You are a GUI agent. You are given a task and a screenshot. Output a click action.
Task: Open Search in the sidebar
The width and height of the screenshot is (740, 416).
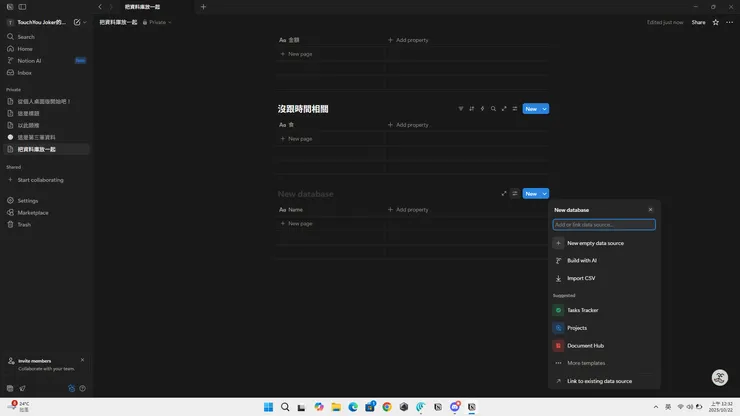[26, 37]
